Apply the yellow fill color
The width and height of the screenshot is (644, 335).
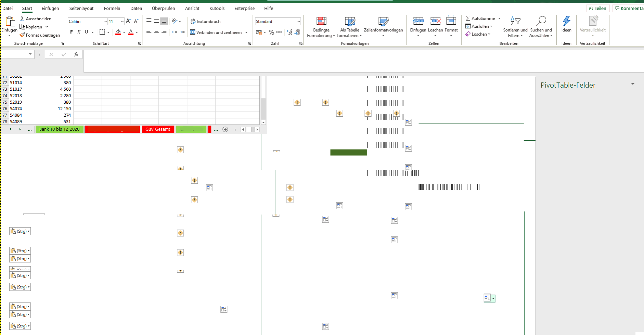point(118,32)
